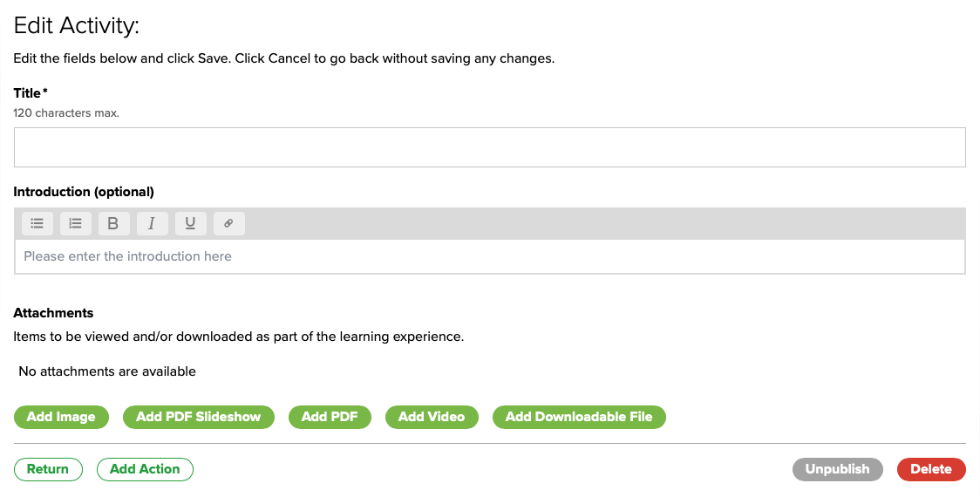Select Add Downloadable File
The image size is (980, 497).
pyautogui.click(x=579, y=417)
